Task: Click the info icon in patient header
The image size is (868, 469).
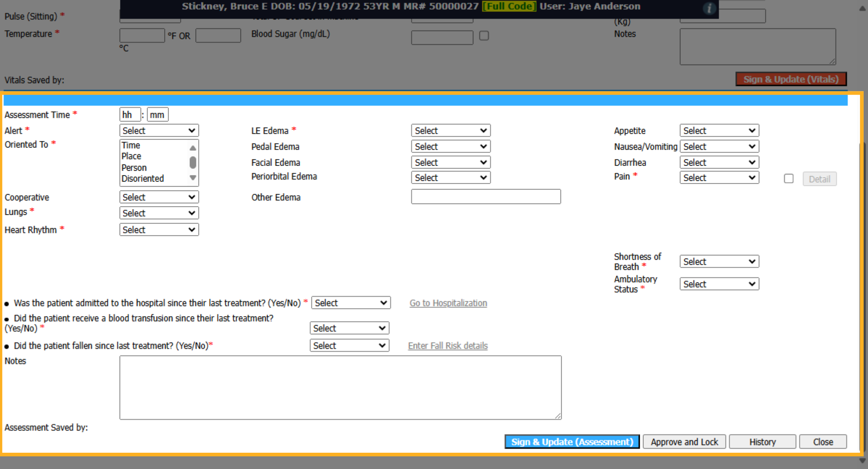Action: click(709, 8)
